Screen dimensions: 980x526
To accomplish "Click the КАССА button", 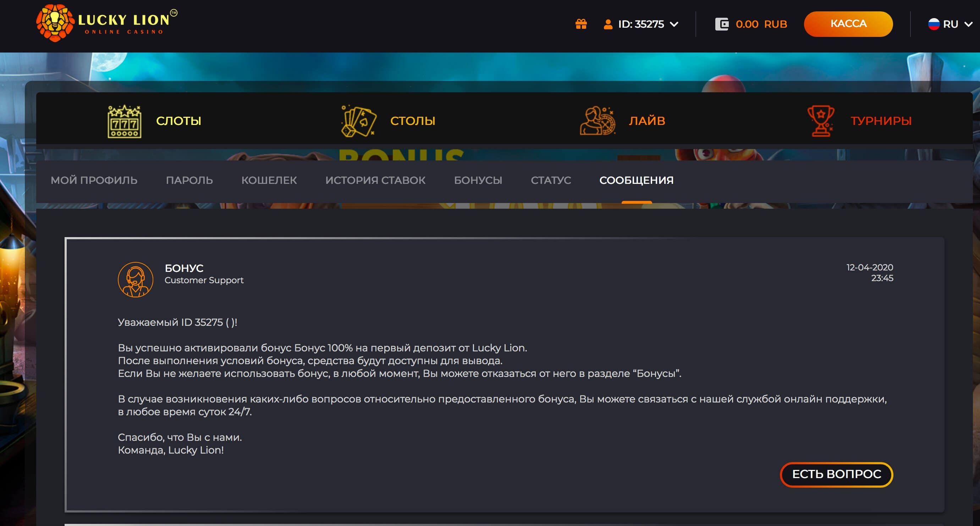I will (848, 24).
